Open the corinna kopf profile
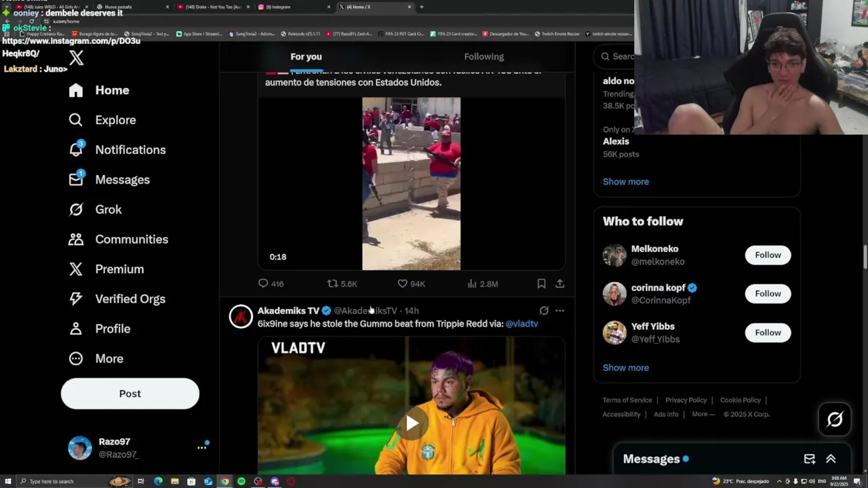This screenshot has height=488, width=868. [x=658, y=287]
